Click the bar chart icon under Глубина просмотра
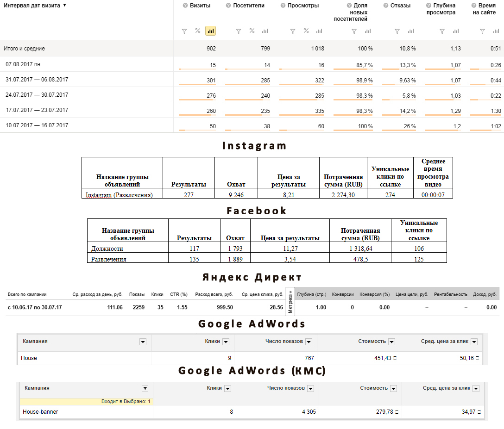The image size is (504, 429). click(x=456, y=31)
